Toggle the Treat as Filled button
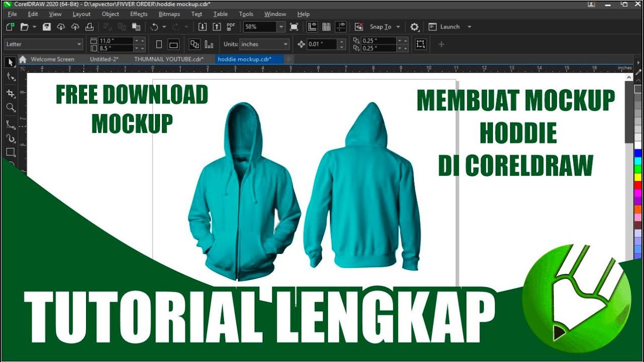The image size is (644, 362). 421,44
